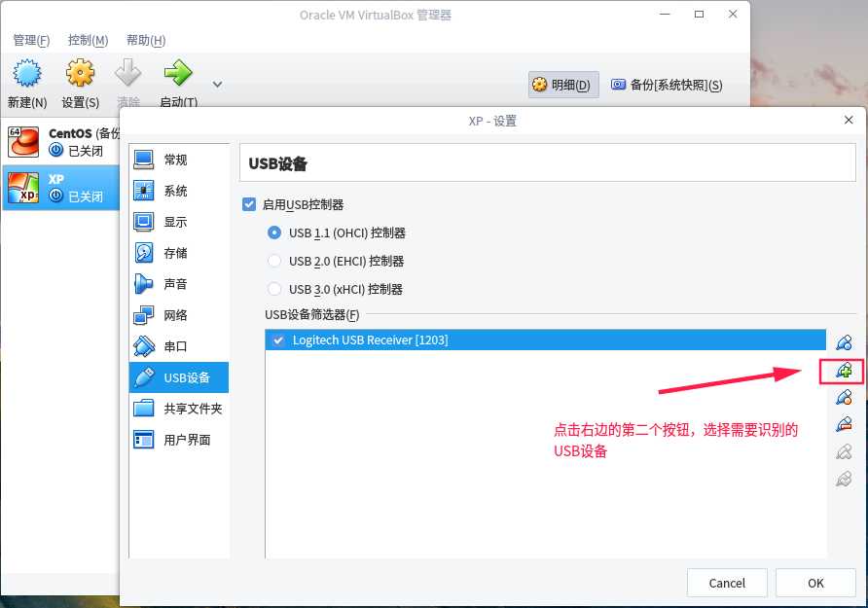The image size is (868, 608).
Task: Minimize the VirtualBox manager window
Action: [666, 15]
